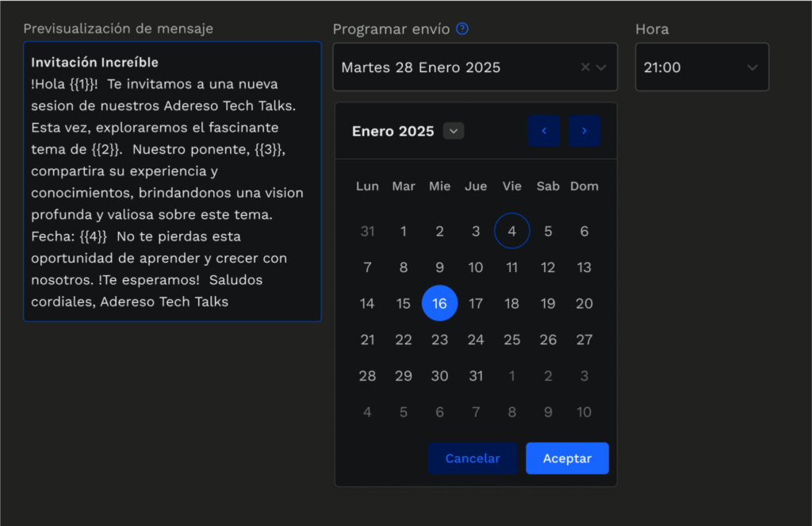Select day 31 of January

(x=476, y=375)
